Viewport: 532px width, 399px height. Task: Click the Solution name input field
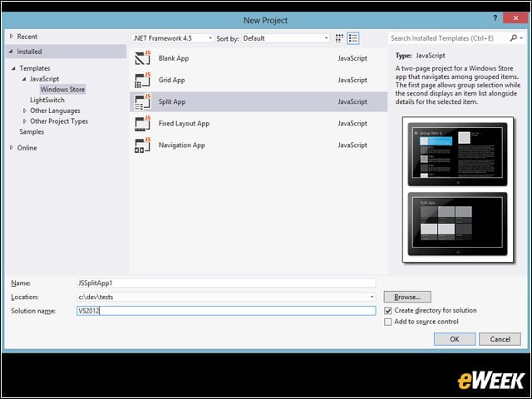[226, 311]
